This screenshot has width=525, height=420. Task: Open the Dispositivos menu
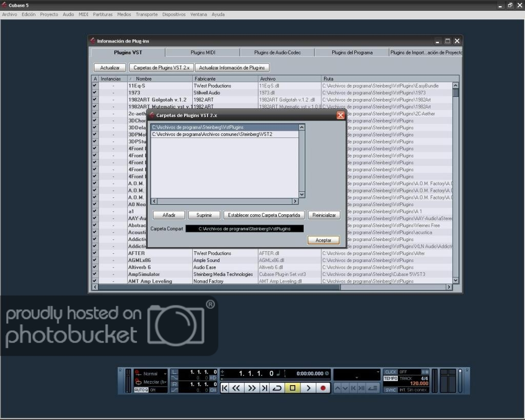click(174, 14)
